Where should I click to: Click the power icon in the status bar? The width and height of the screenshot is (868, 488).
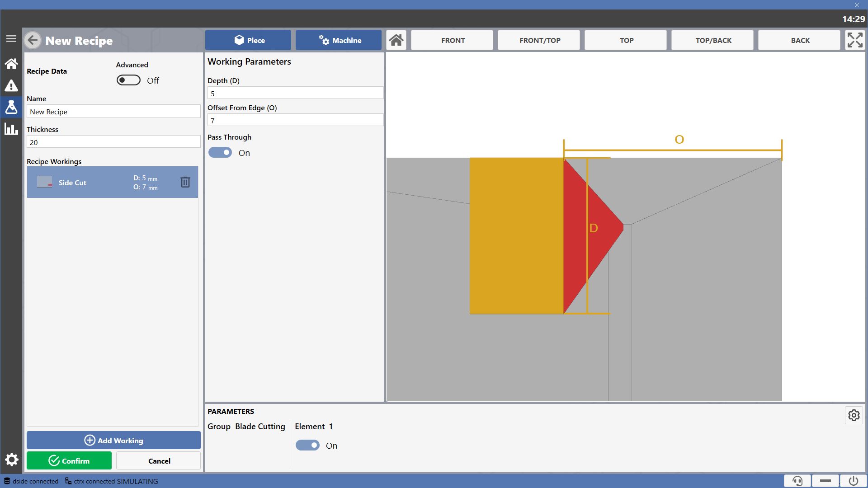tap(854, 481)
